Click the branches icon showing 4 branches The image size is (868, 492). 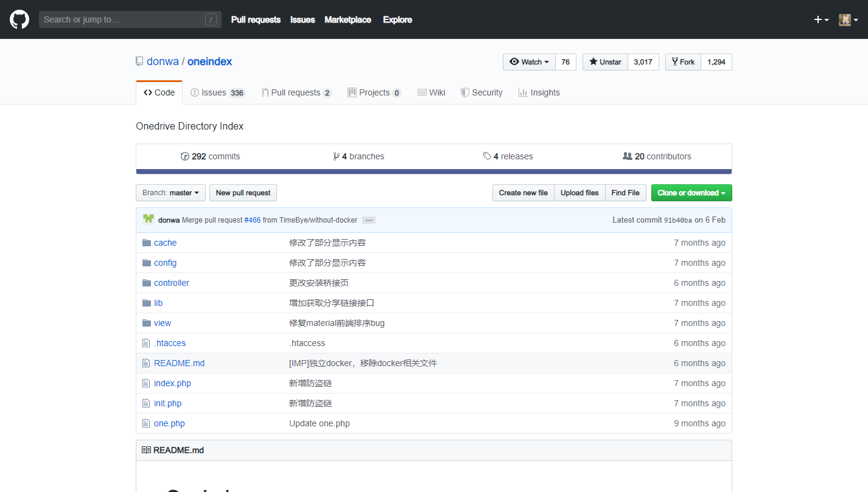337,156
